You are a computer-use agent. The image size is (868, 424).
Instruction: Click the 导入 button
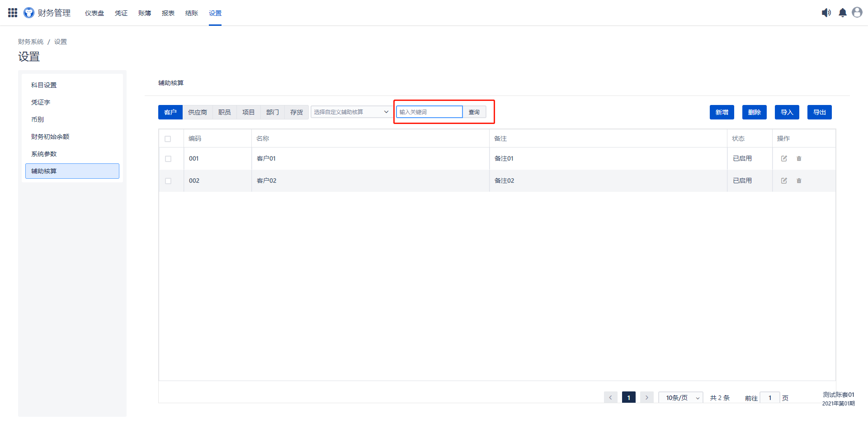point(787,112)
